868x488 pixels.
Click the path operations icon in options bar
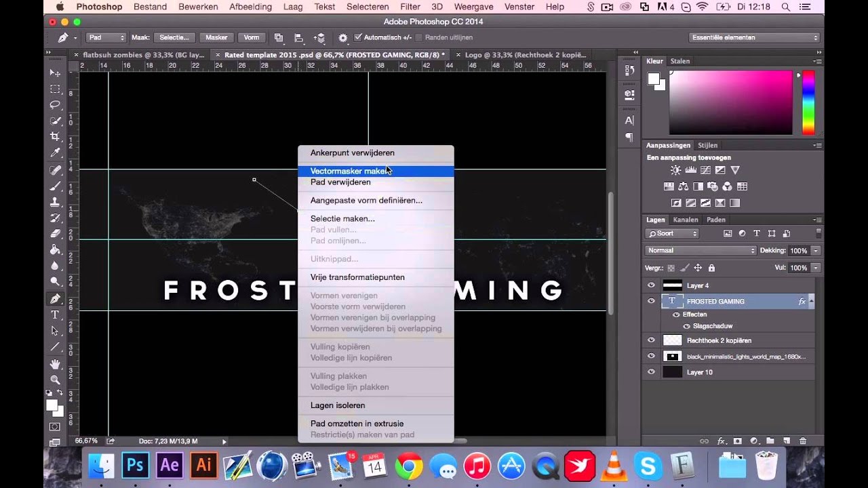pyautogui.click(x=279, y=38)
